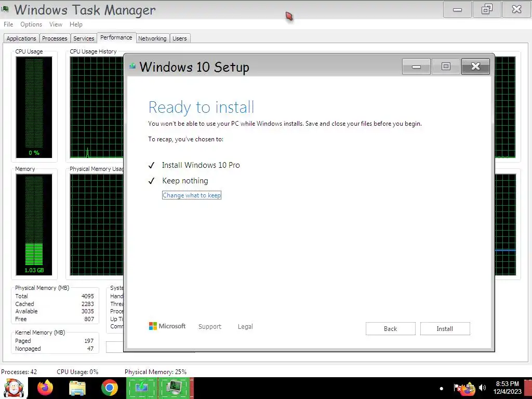This screenshot has height=399, width=532.
Task: Open the Santa-themed Start button
Action: 14,388
